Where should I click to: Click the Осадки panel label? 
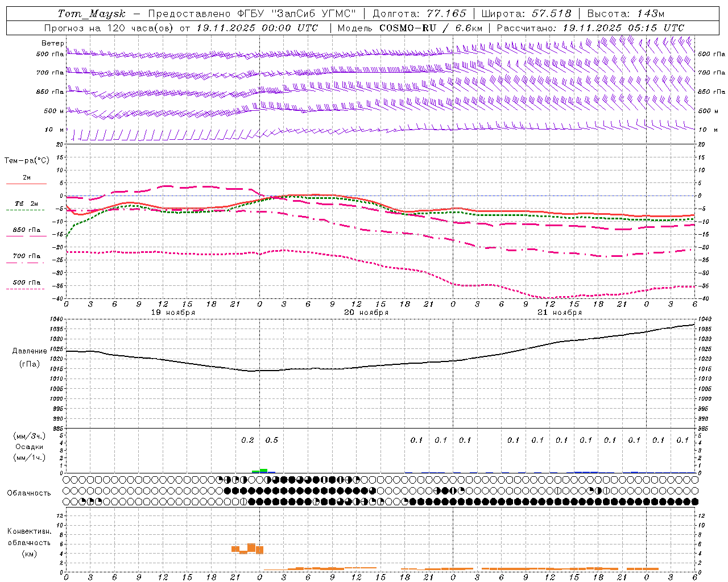tap(30, 446)
